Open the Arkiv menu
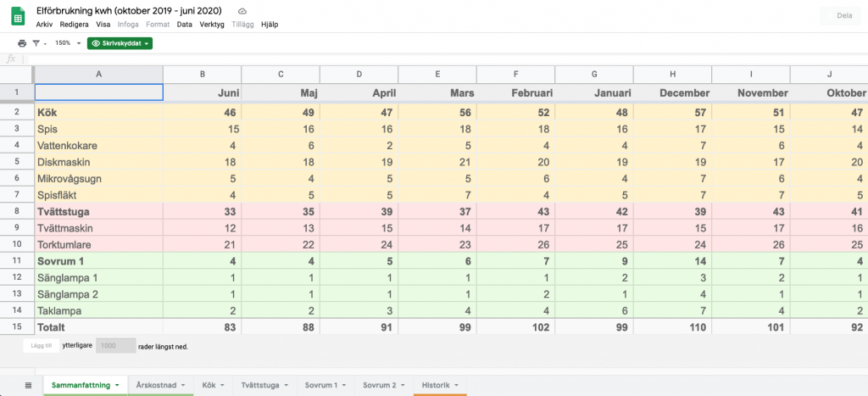Viewport: 868px width, 396px height. coord(45,25)
